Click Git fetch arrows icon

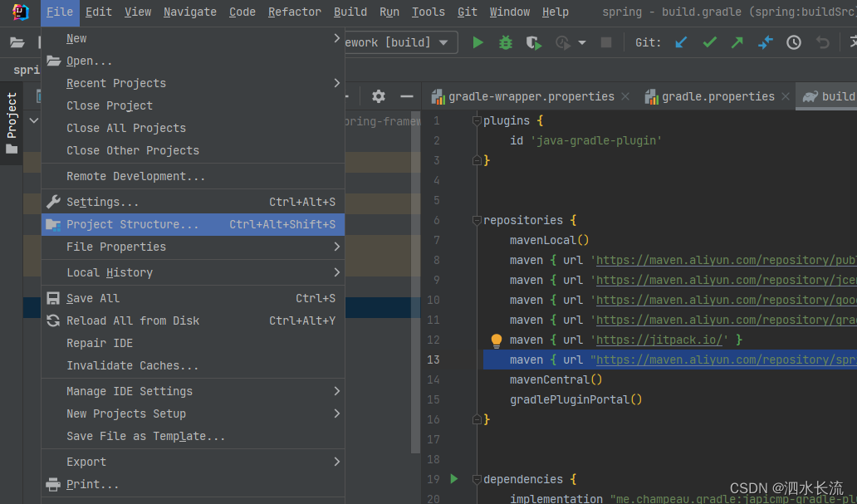766,42
